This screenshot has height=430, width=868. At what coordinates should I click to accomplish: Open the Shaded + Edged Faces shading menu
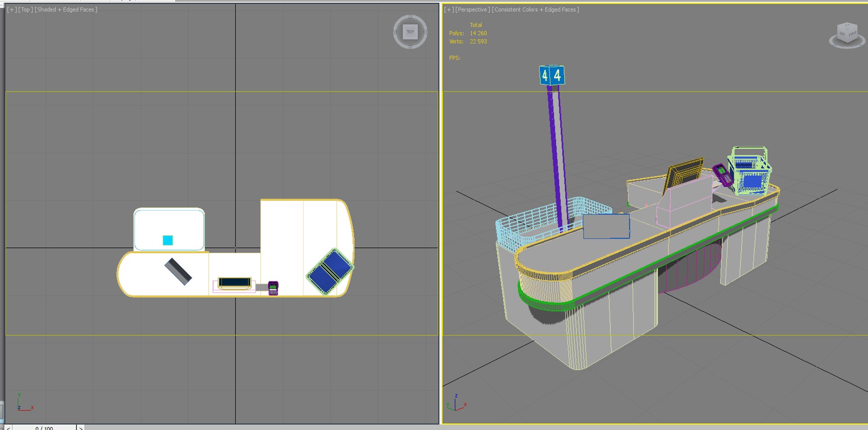pos(66,9)
